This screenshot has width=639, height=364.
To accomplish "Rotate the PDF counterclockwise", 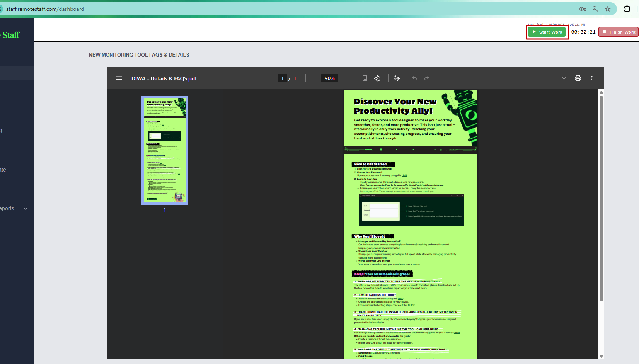I will pos(377,78).
